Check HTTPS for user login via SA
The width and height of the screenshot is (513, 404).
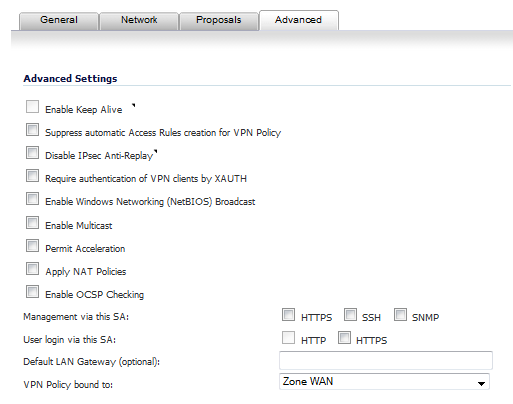point(344,338)
